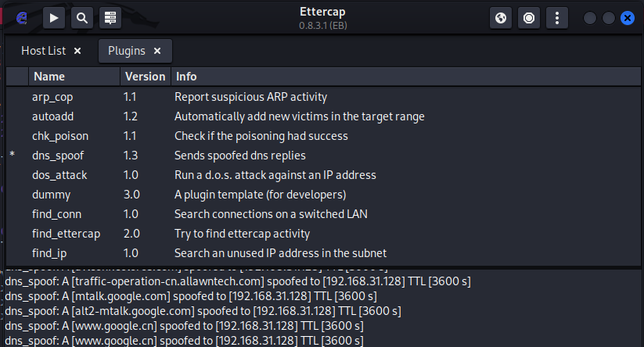This screenshot has width=644, height=347.
Task: Click the Info column header
Action: tap(406, 77)
